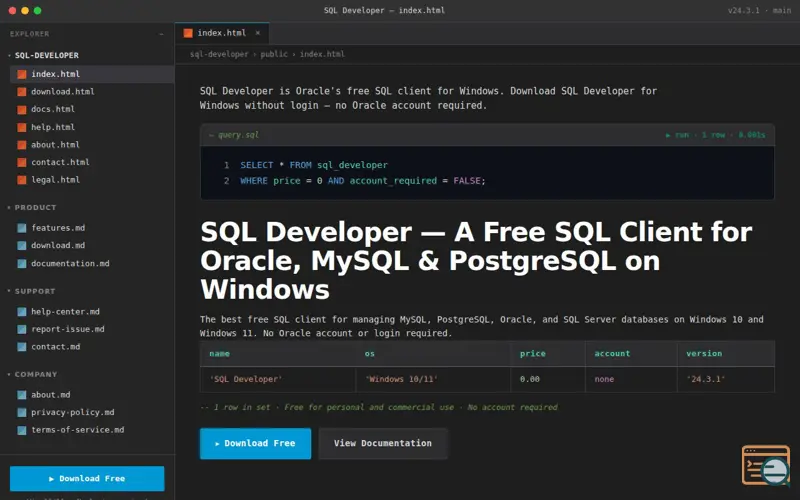Image resolution: width=800 pixels, height=500 pixels.
Task: Click the documentation.md file icon
Action: coord(22,263)
